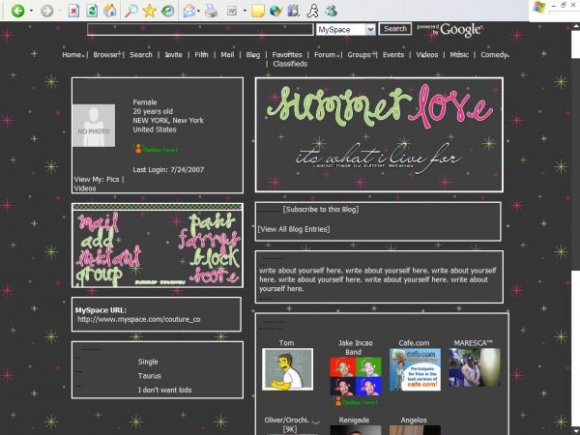This screenshot has height=435, width=580.
Task: Click the Angelos friend name link
Action: coord(414,420)
